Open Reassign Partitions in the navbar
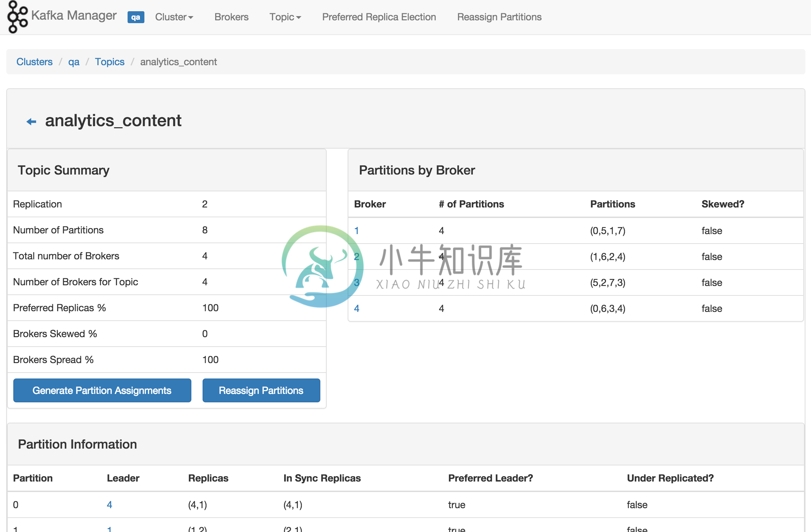Image resolution: width=811 pixels, height=532 pixels. click(x=499, y=17)
